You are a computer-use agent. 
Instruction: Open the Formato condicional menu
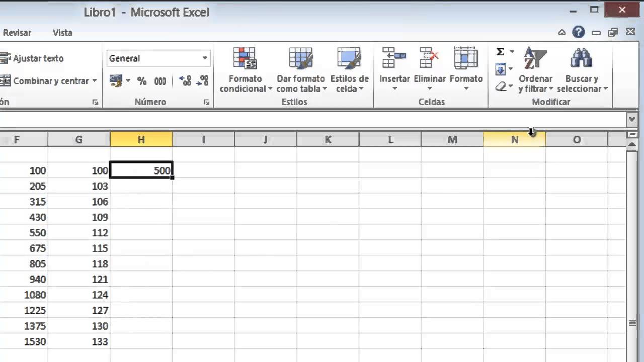tap(246, 70)
